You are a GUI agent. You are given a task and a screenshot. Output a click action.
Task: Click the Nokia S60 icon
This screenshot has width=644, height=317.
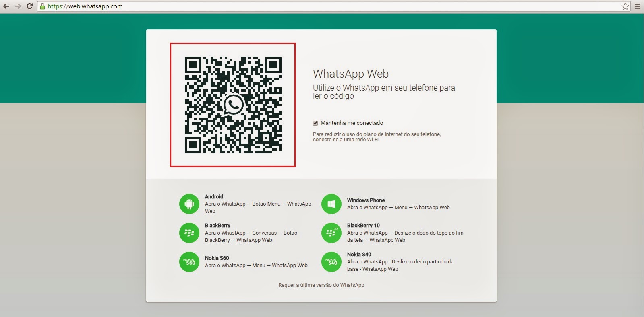pyautogui.click(x=189, y=262)
